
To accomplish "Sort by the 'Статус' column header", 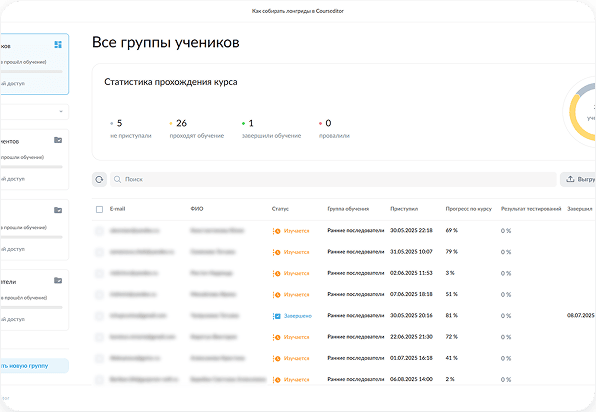I will [x=280, y=209].
